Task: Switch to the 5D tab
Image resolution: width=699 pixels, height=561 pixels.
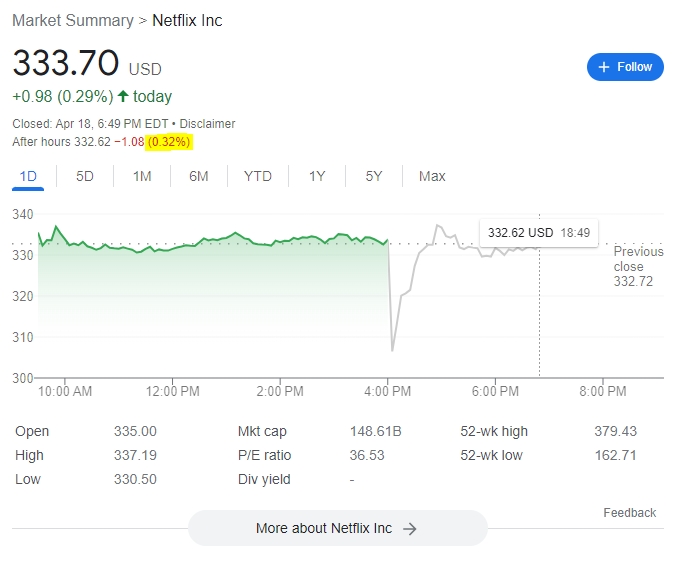Action: [x=85, y=177]
